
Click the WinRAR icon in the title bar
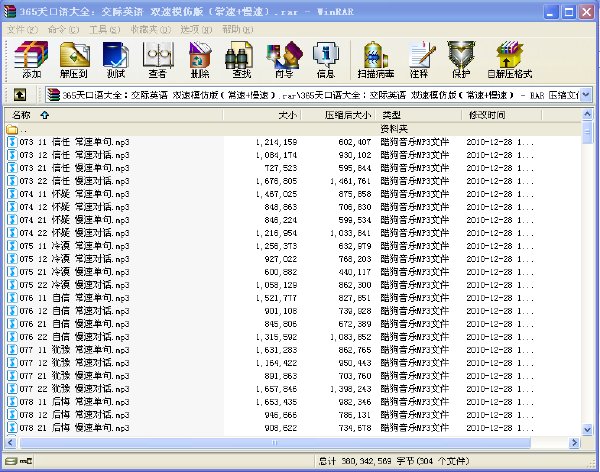pos(10,11)
